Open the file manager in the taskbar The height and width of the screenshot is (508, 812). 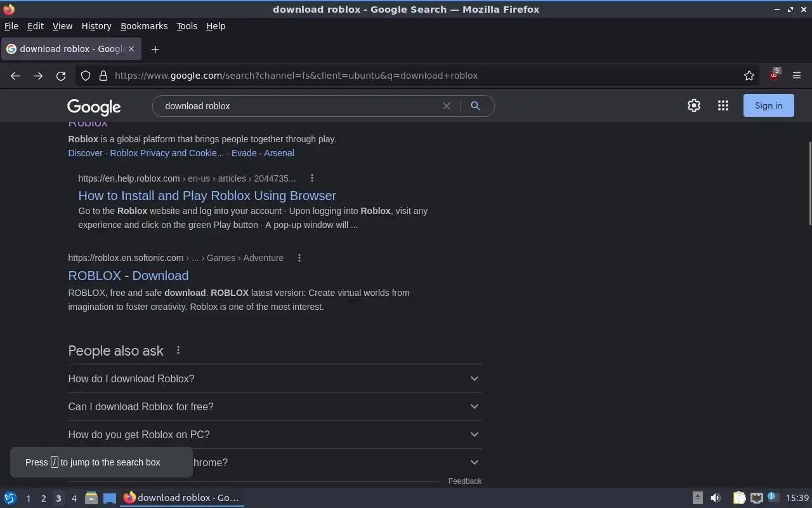click(x=91, y=498)
